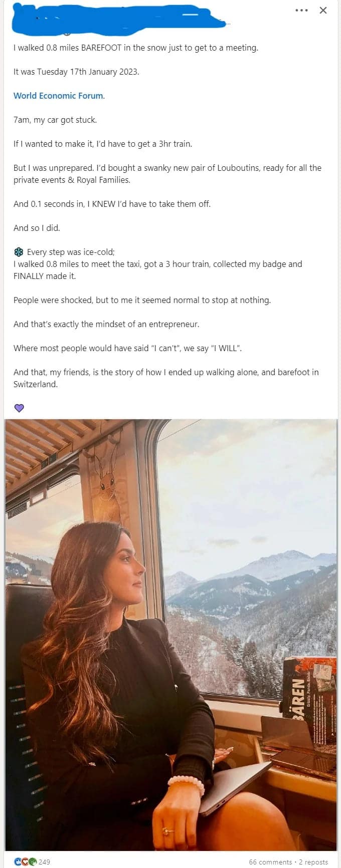341x868 pixels.
Task: Click the red love reaction icon
Action: click(26, 861)
